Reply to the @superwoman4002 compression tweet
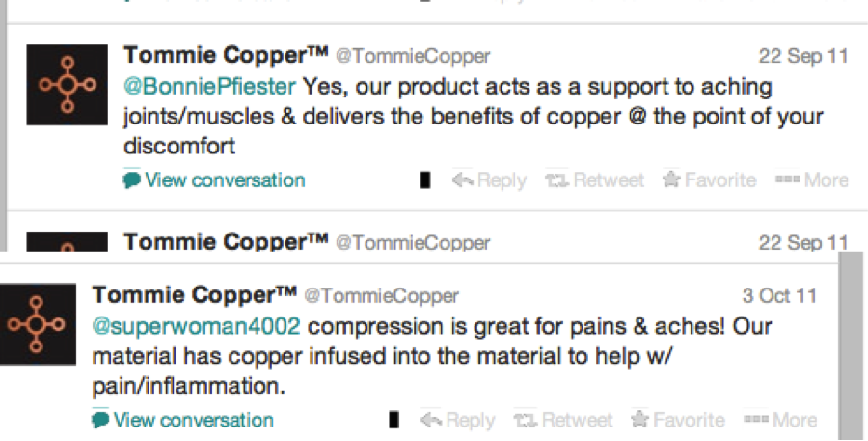The height and width of the screenshot is (441, 868). point(457,421)
